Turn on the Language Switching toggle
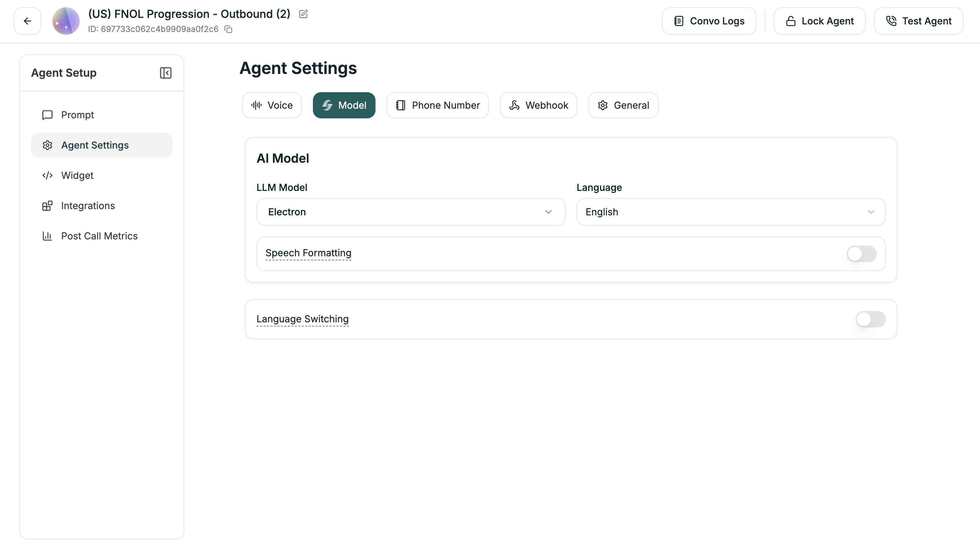 pos(870,319)
